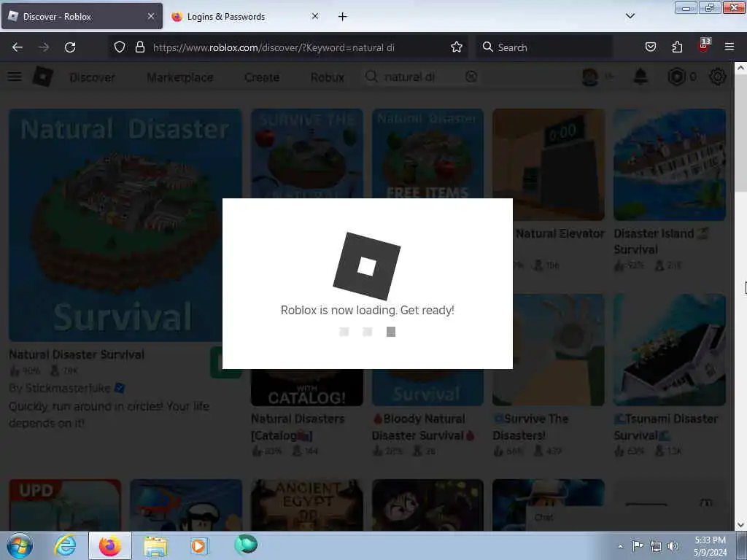Open the UPD labeled game thumbnail
The image size is (747, 560).
pyautogui.click(x=65, y=505)
